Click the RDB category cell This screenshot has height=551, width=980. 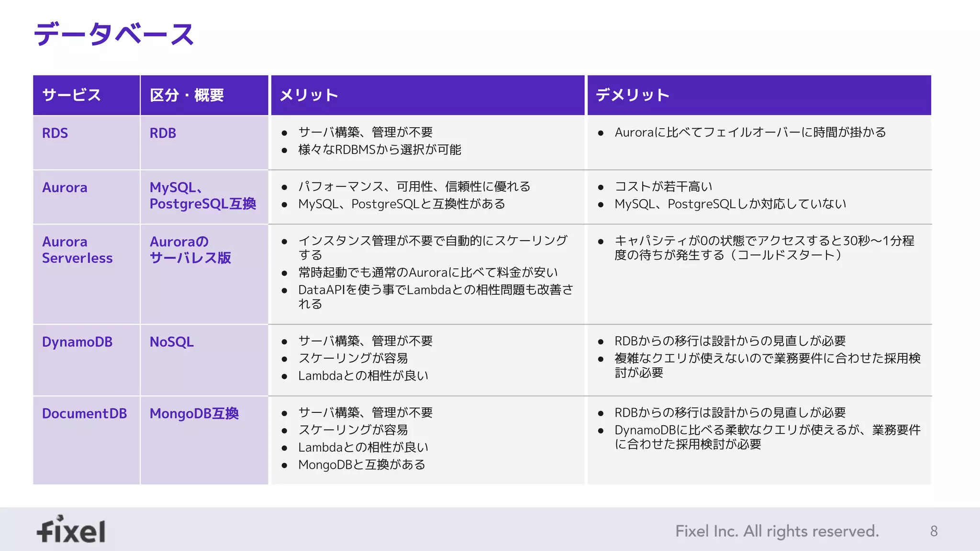tap(163, 133)
